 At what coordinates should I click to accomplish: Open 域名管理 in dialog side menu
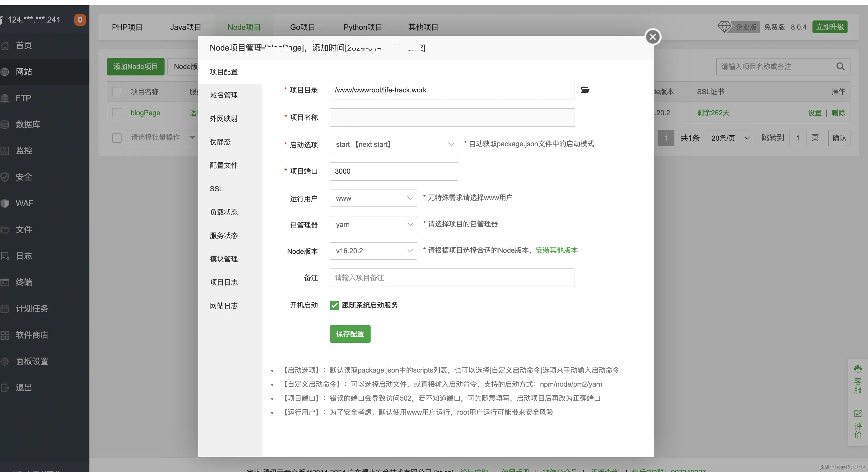pos(224,95)
